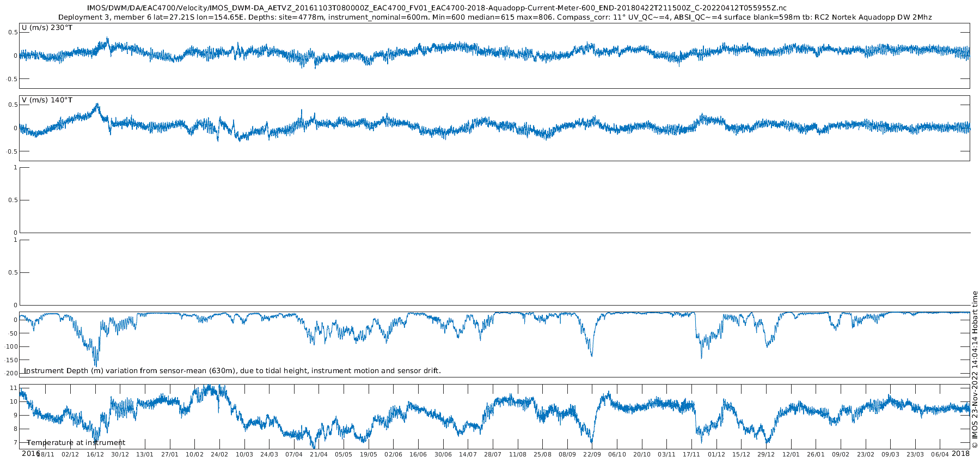This screenshot has height=463, width=980.
Task: Click the '11' tick on temperature axis
Action: coord(14,388)
